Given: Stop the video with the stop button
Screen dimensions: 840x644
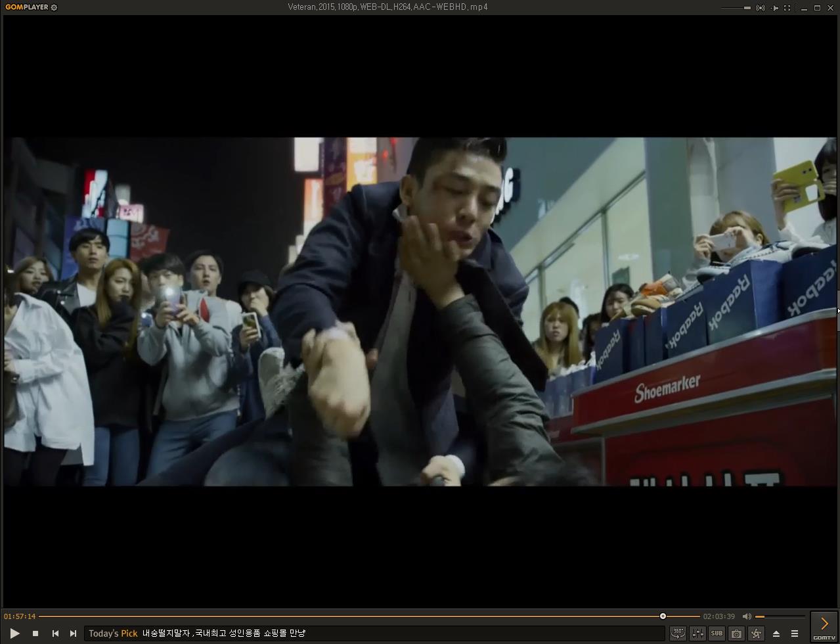Looking at the screenshot, I should [x=35, y=633].
